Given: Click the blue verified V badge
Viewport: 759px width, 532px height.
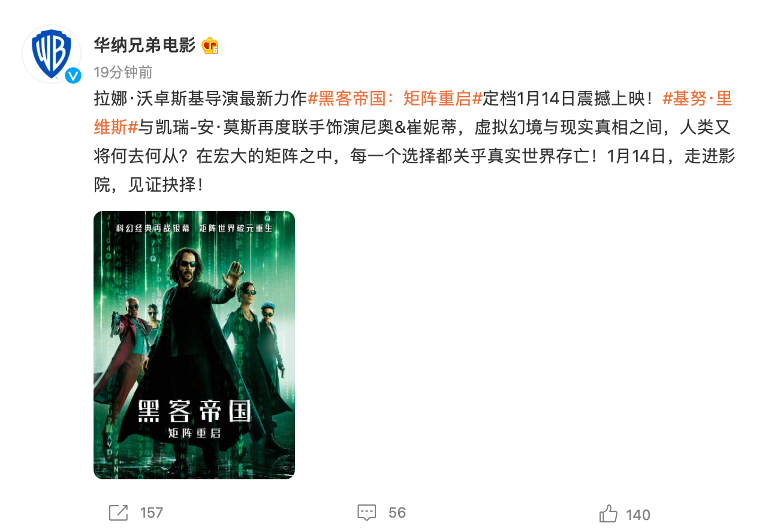Looking at the screenshot, I should pos(73,75).
